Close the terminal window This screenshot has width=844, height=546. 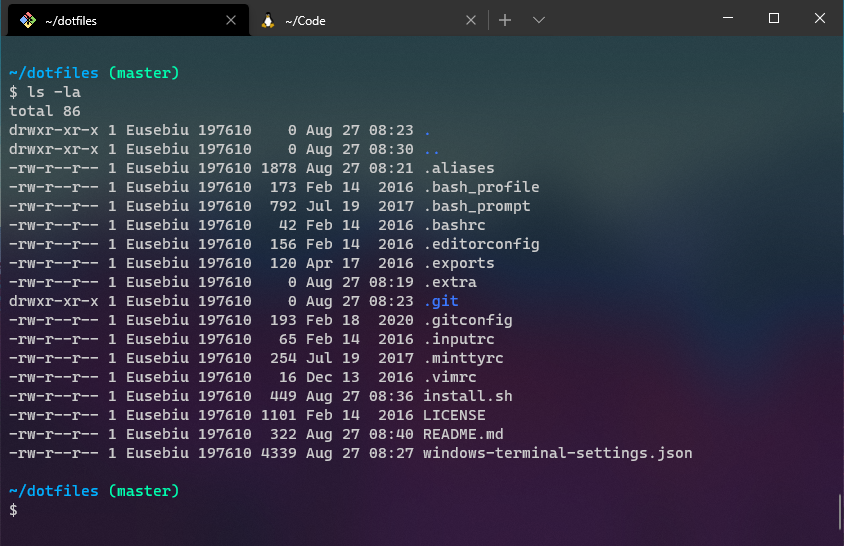(x=820, y=18)
